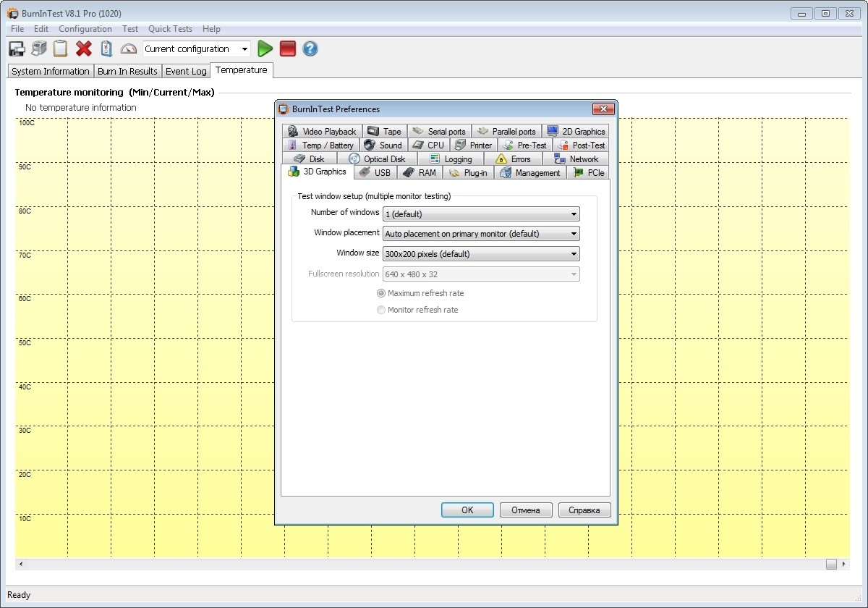This screenshot has height=608, width=868.
Task: Switch to Burn In Results tab
Action: pos(127,71)
